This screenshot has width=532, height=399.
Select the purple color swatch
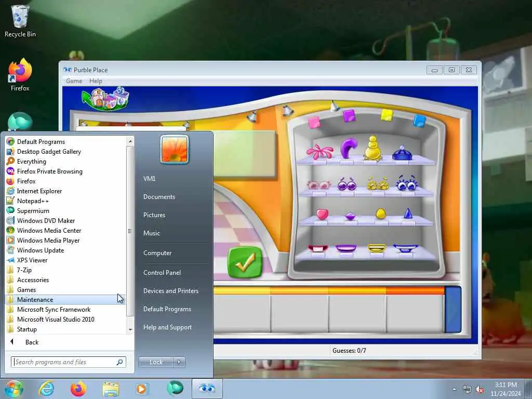[x=349, y=116]
